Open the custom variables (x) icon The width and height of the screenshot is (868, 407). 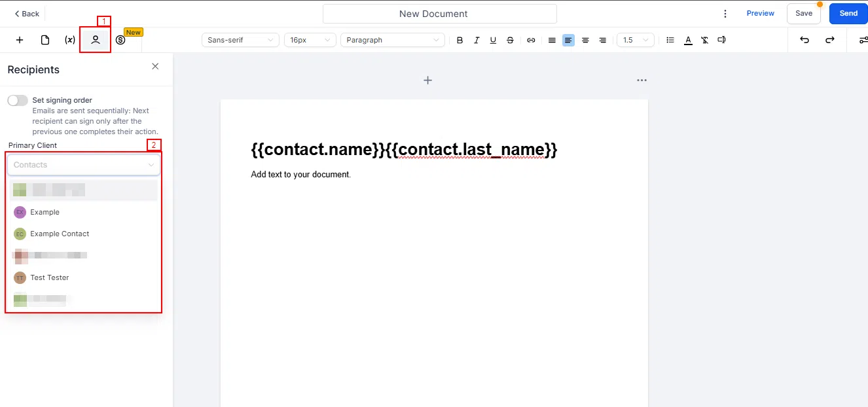coord(70,40)
